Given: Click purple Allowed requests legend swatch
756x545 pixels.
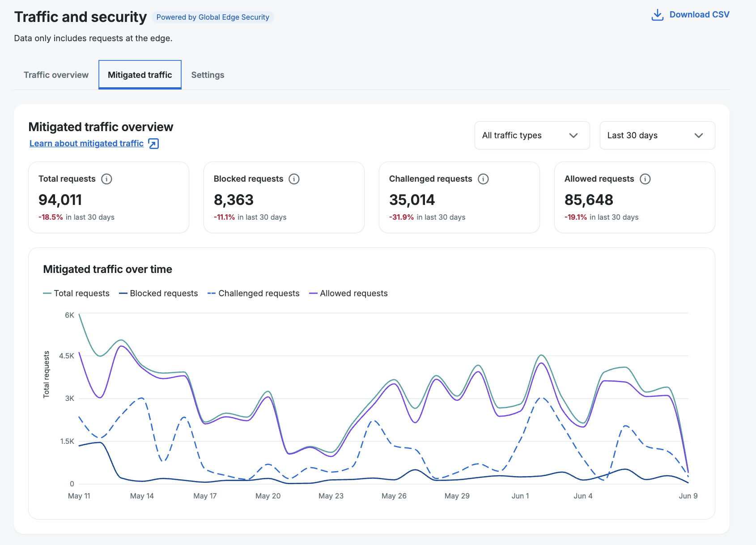Looking at the screenshot, I should tap(313, 294).
